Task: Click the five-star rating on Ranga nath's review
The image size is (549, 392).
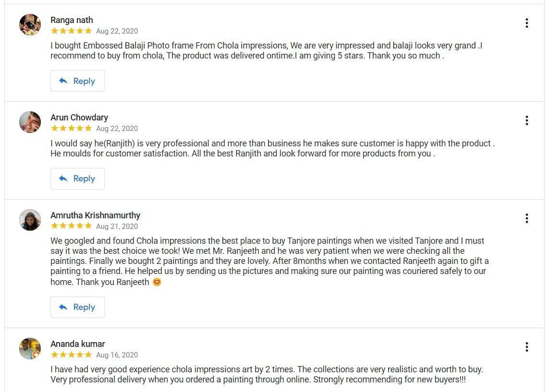Action: pos(71,31)
